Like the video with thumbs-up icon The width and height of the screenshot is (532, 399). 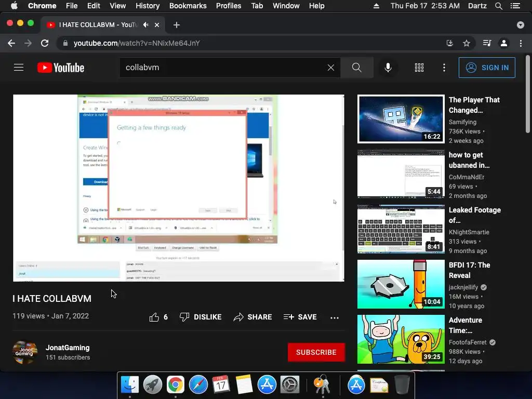pyautogui.click(x=154, y=317)
